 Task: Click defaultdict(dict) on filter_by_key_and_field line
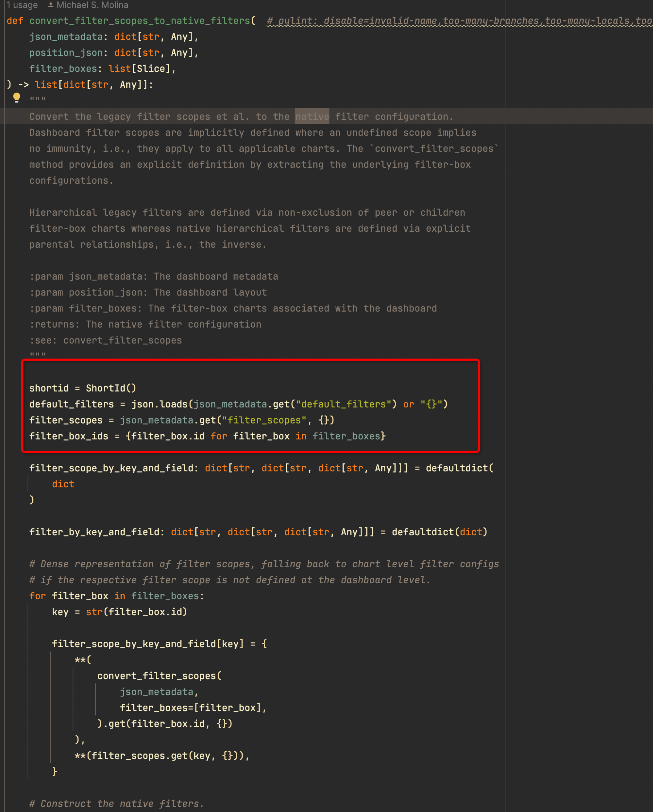point(439,532)
